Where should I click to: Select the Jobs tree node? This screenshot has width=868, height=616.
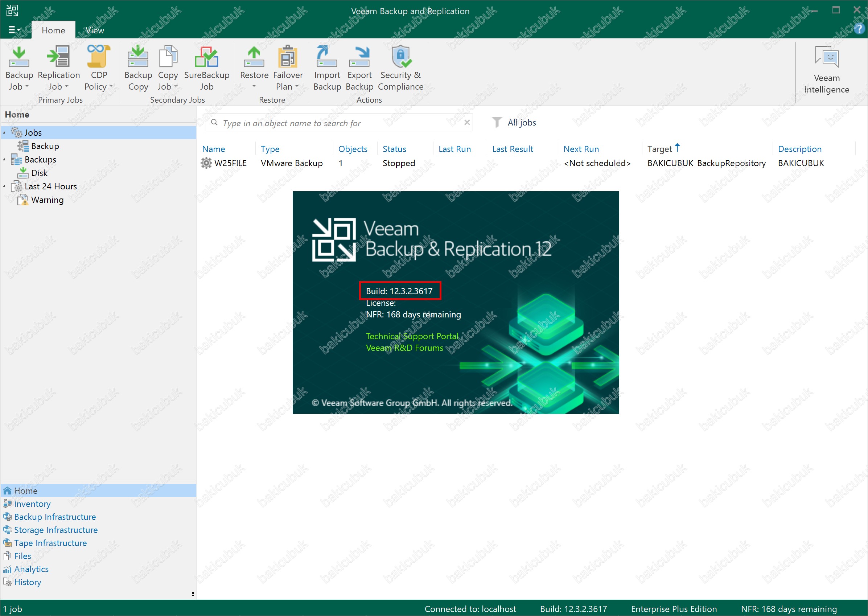99,132
